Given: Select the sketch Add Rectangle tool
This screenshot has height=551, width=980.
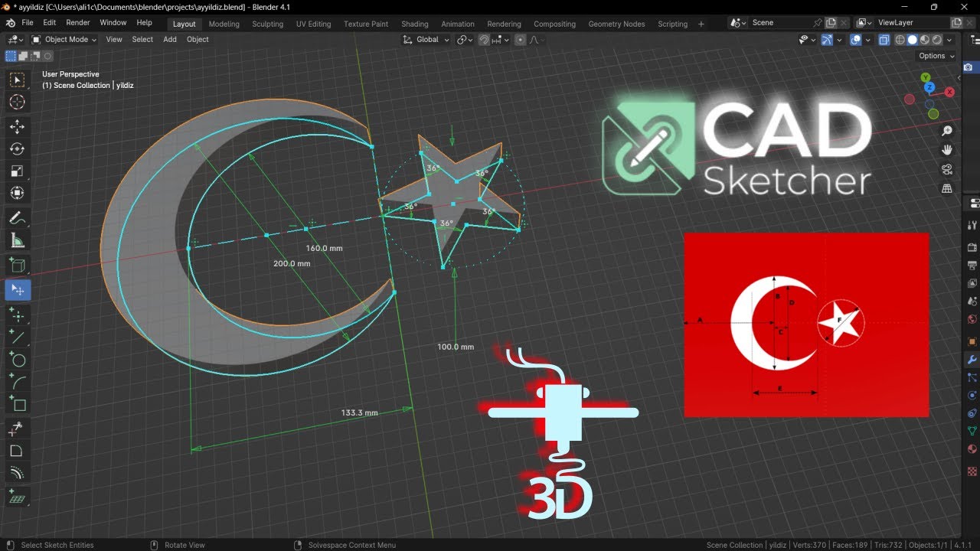Looking at the screenshot, I should tap(17, 404).
